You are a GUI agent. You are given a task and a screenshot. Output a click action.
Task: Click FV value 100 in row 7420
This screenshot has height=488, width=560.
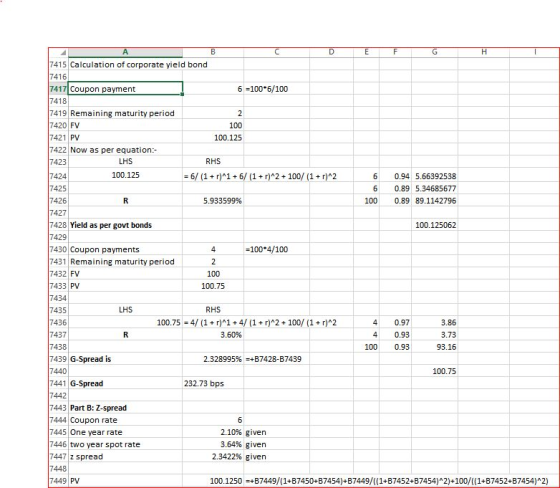tap(235, 125)
